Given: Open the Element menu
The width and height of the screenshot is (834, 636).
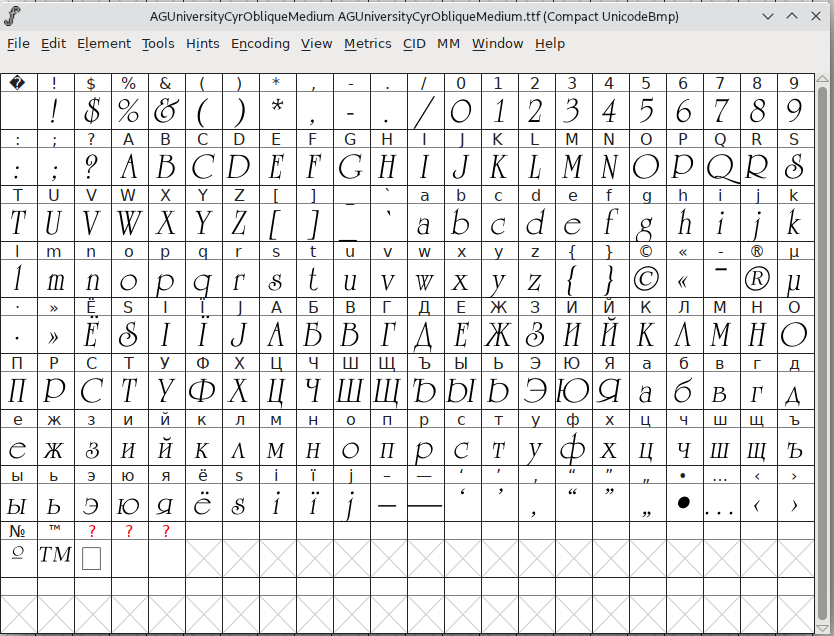Looking at the screenshot, I should click(x=105, y=44).
